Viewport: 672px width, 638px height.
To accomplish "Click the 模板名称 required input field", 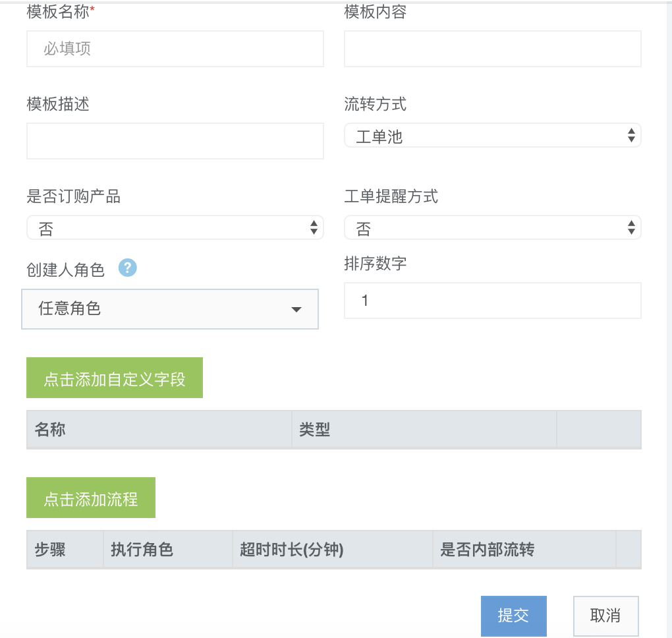I will tap(175, 49).
